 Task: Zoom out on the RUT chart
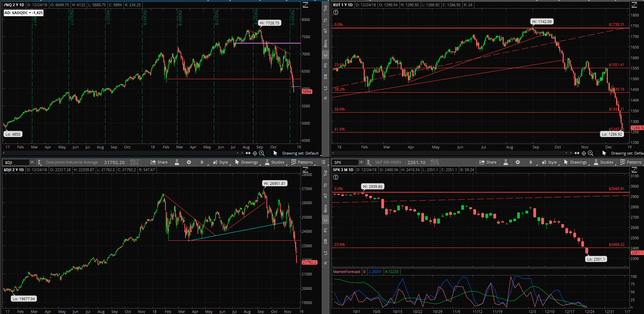point(597,153)
